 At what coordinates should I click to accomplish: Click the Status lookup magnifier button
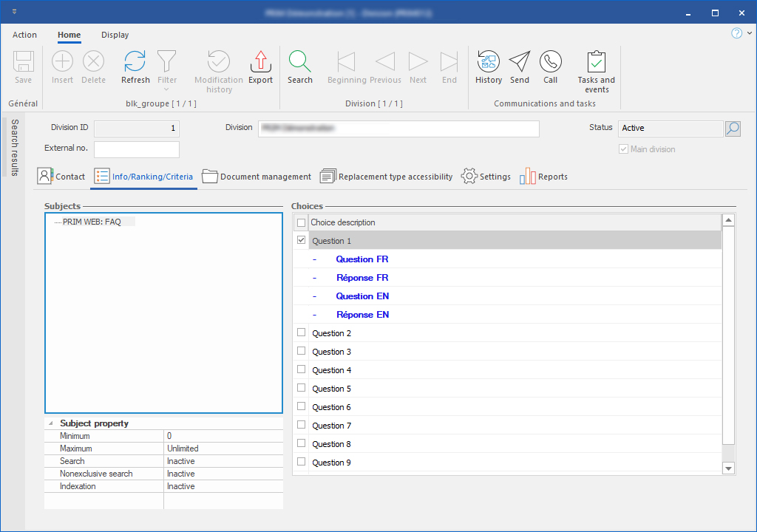click(x=732, y=129)
